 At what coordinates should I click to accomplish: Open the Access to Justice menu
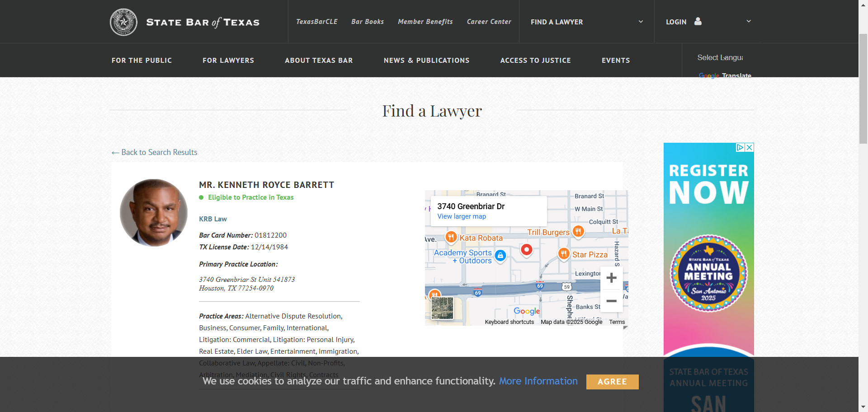tap(536, 60)
